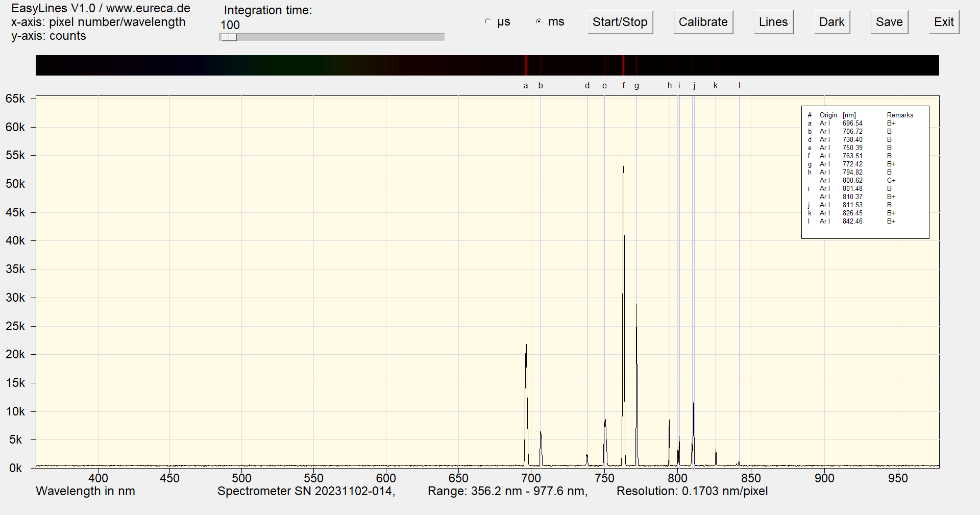980x515 pixels.
Task: Click the Ar I 842.46 row in legend
Action: (851, 222)
